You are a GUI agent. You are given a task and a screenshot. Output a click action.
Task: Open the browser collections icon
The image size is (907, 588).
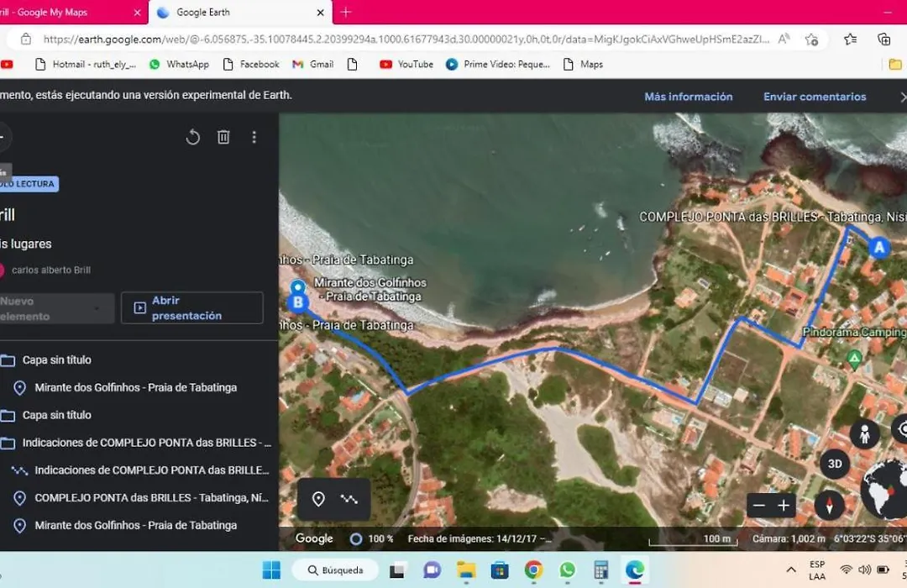tap(883, 39)
